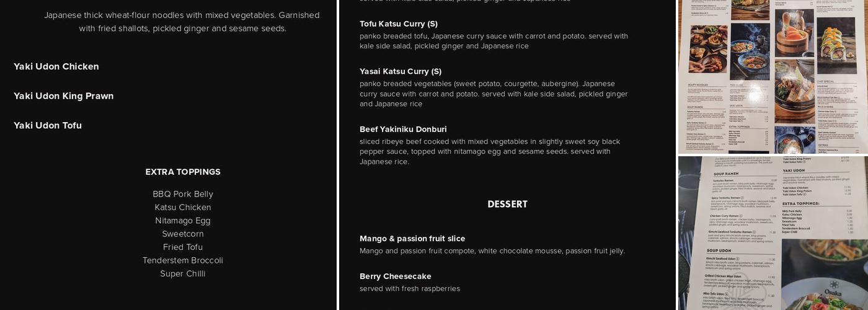The width and height of the screenshot is (868, 310).
Task: Click the DESSERT section heading
Action: point(507,204)
